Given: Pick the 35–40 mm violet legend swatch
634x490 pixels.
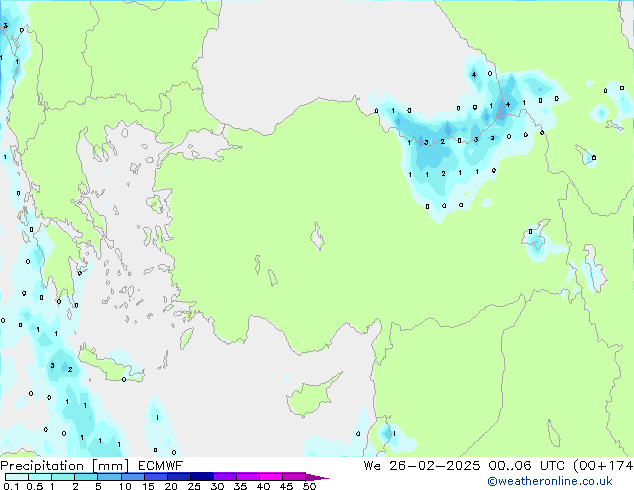Looking at the screenshot, I should (x=248, y=477).
